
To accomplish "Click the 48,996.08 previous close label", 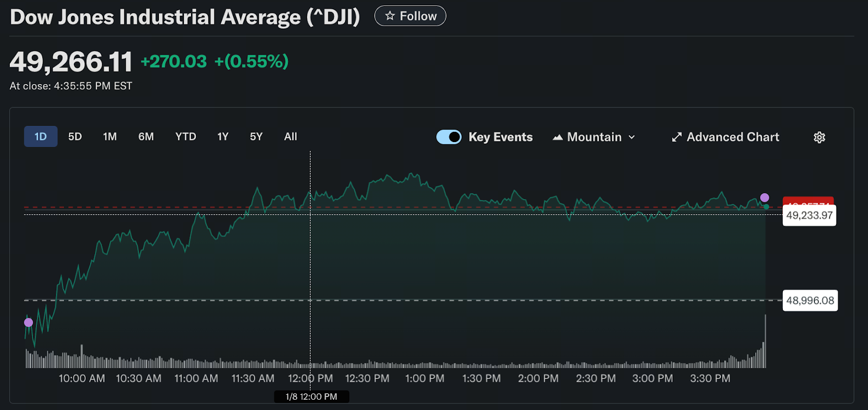I will 810,300.
